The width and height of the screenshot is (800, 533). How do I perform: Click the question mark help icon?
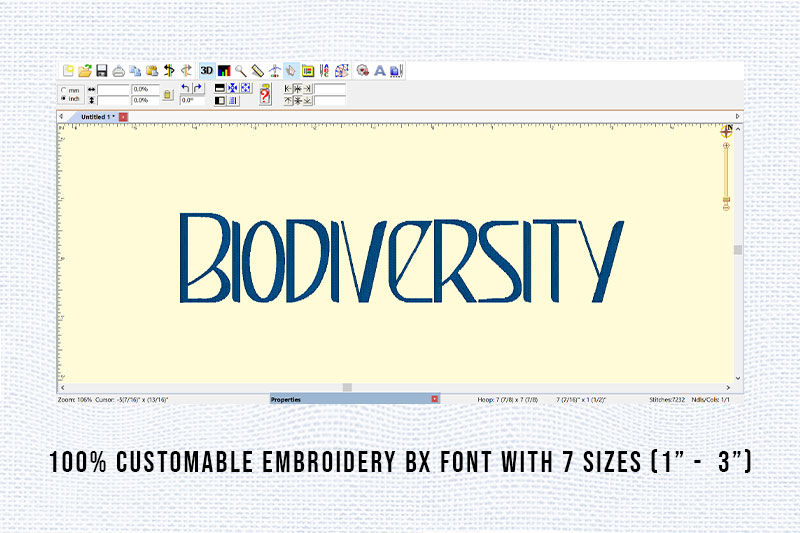264,94
